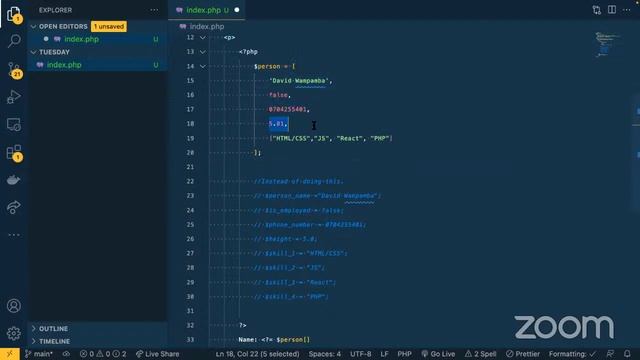Open 2 Spell issues status item
This screenshot has width=640, height=360.
(480, 354)
